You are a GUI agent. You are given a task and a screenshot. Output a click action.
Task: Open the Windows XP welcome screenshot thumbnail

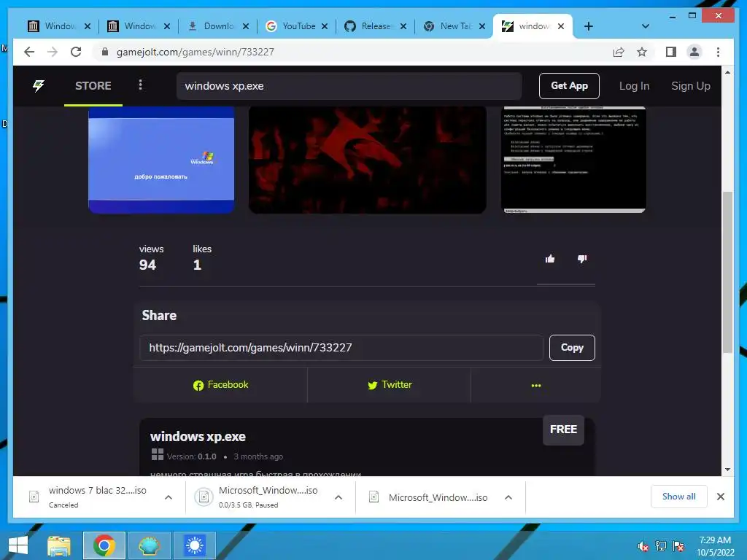(161, 160)
